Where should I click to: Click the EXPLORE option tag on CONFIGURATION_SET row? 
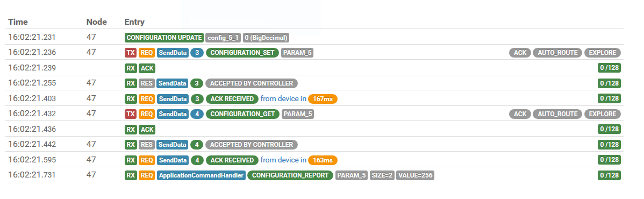pos(602,53)
